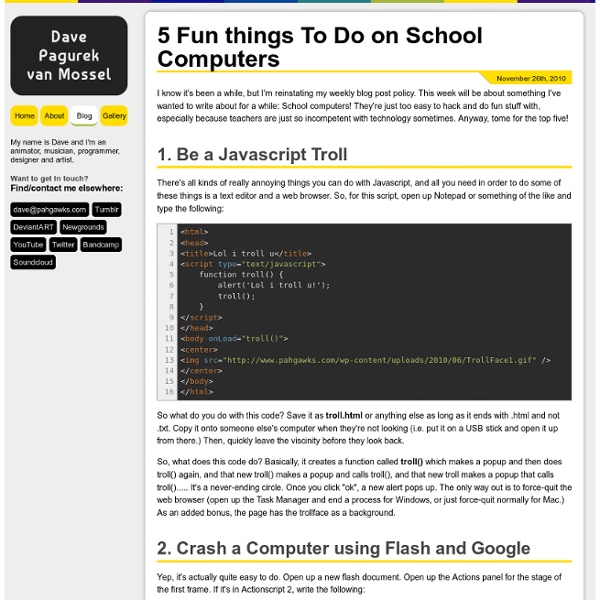Click the 'function troll() {' code line

241,274
